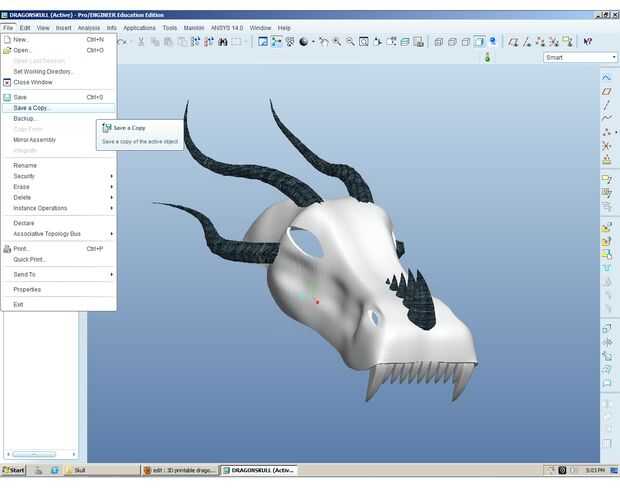This screenshot has height=496, width=620.
Task: Open the Layers icon in toolbar
Action: (x=405, y=42)
